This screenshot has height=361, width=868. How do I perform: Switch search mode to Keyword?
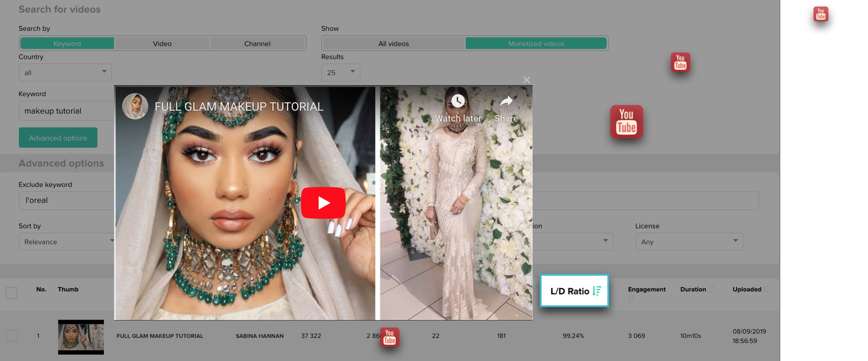click(67, 43)
